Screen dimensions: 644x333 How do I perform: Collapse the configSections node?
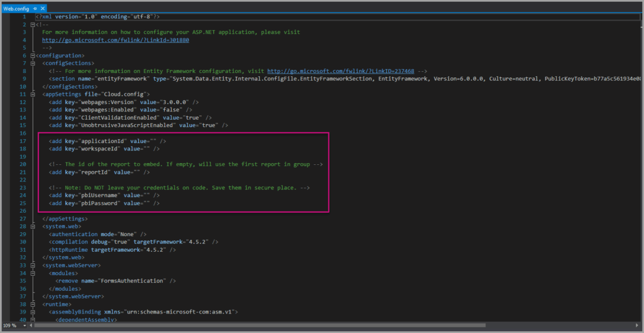coord(33,64)
